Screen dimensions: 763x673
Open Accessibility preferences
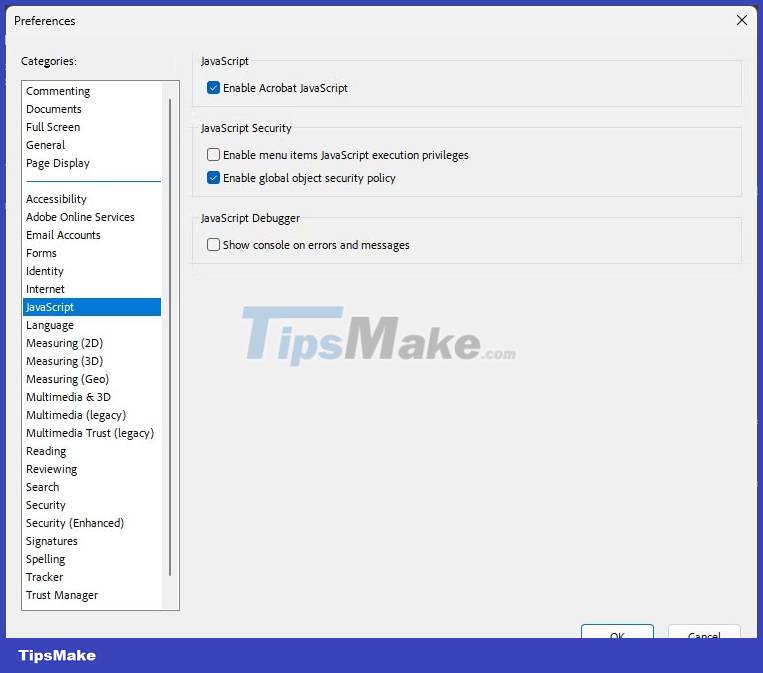coord(92,199)
